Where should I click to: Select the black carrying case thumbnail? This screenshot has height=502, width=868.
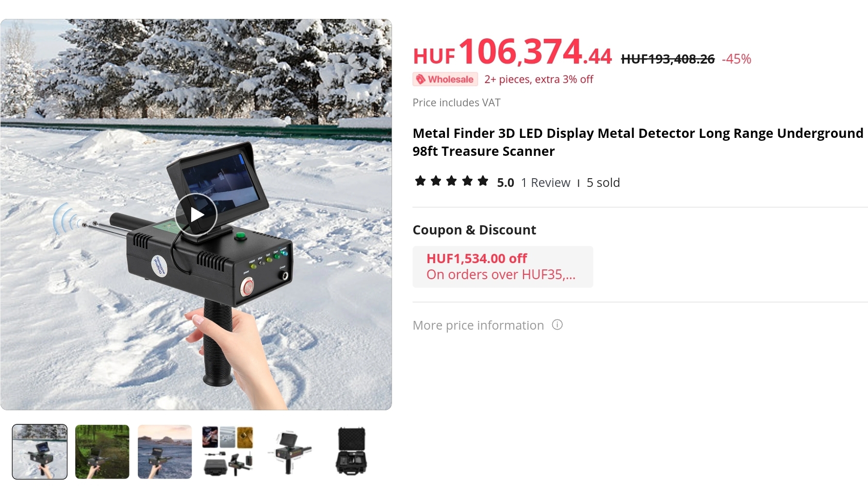click(x=352, y=452)
